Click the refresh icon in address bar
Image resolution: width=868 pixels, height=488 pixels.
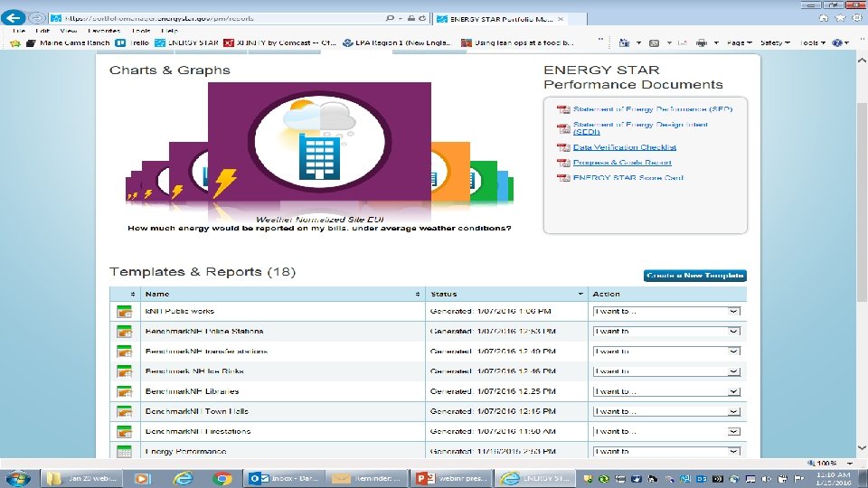coord(422,18)
